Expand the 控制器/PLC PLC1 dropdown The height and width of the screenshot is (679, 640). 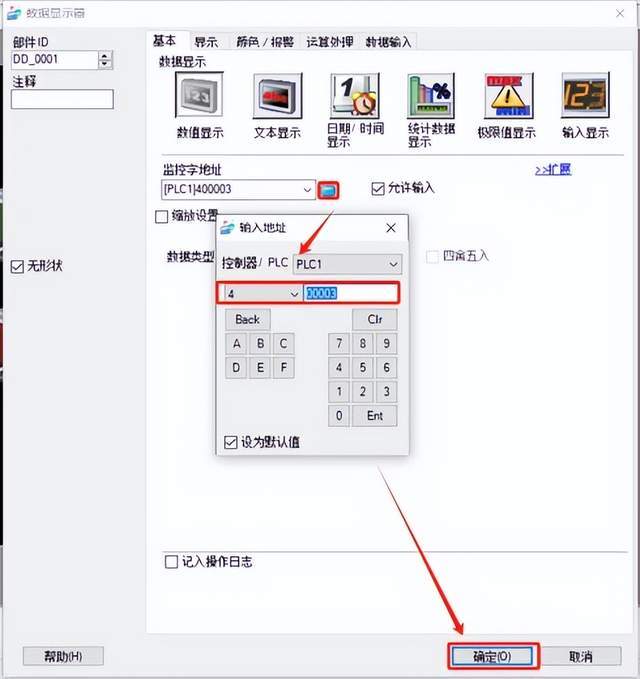(x=347, y=264)
